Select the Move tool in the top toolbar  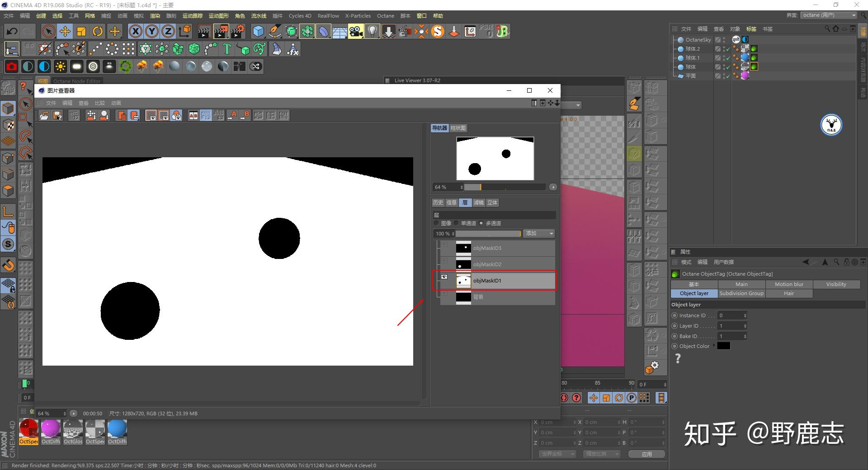65,31
